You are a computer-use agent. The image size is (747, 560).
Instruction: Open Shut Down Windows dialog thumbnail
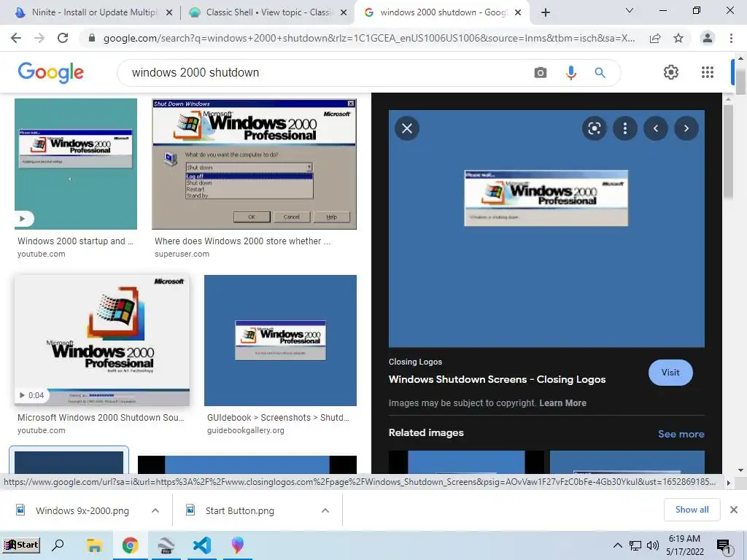[x=254, y=164]
